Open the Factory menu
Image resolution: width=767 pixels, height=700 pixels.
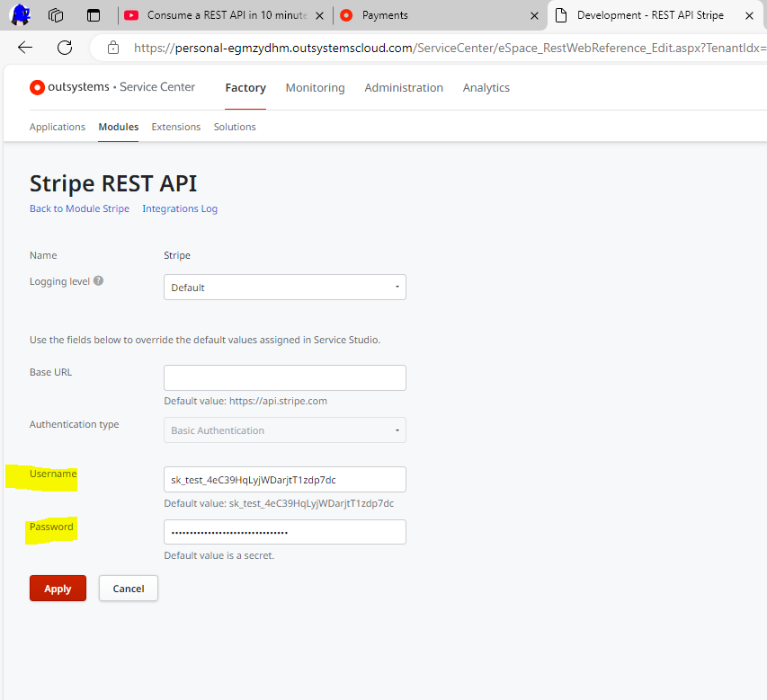(245, 88)
